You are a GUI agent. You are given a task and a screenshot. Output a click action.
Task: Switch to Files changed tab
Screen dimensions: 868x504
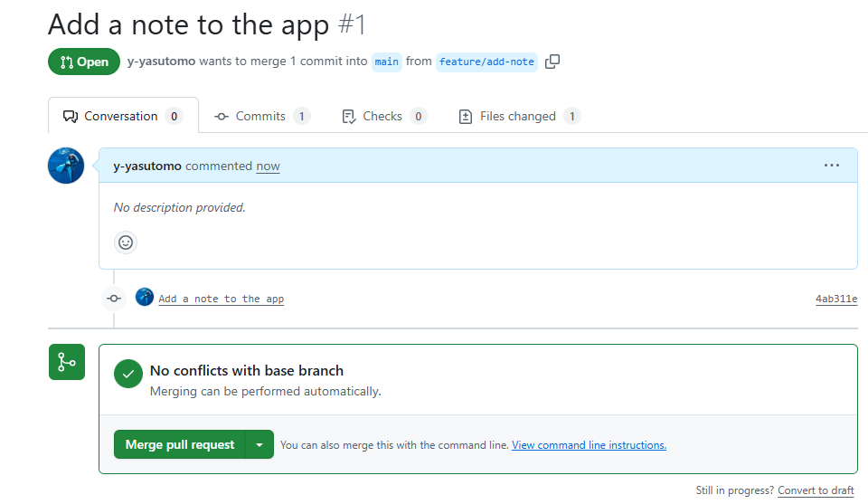519,116
